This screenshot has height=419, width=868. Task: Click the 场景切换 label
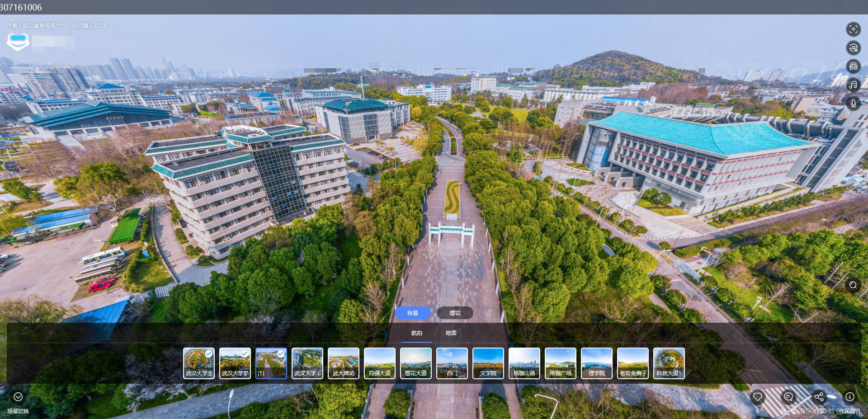coord(18,411)
